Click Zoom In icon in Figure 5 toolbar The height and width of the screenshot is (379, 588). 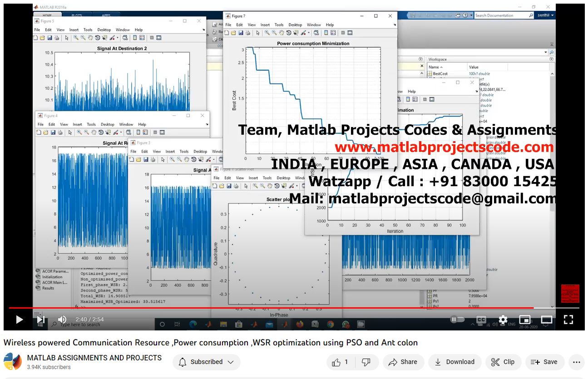coord(76,38)
